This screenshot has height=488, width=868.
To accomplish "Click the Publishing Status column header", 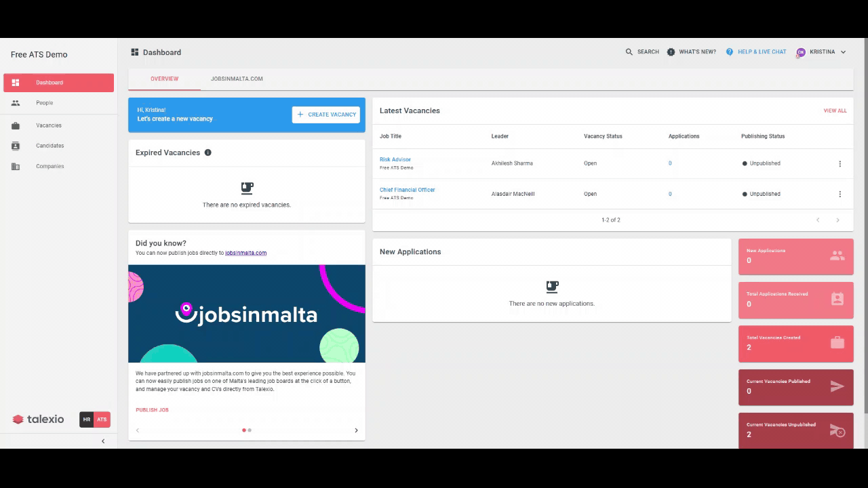I will (x=763, y=136).
